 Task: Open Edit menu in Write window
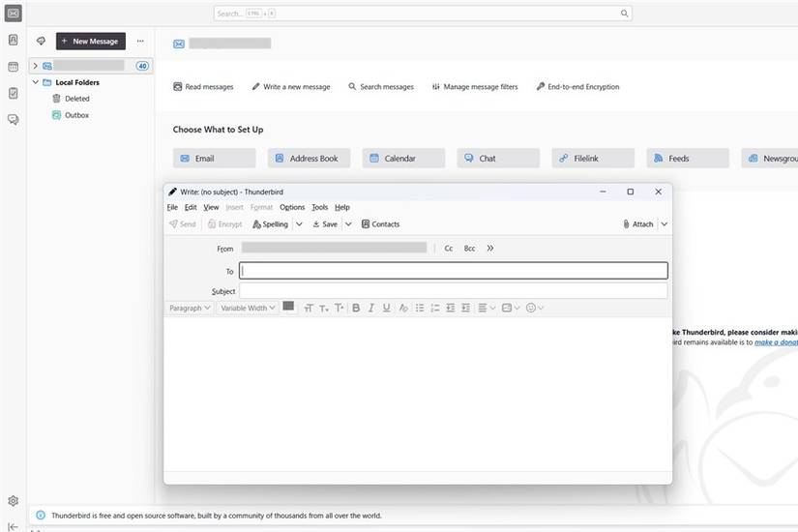[x=191, y=207]
